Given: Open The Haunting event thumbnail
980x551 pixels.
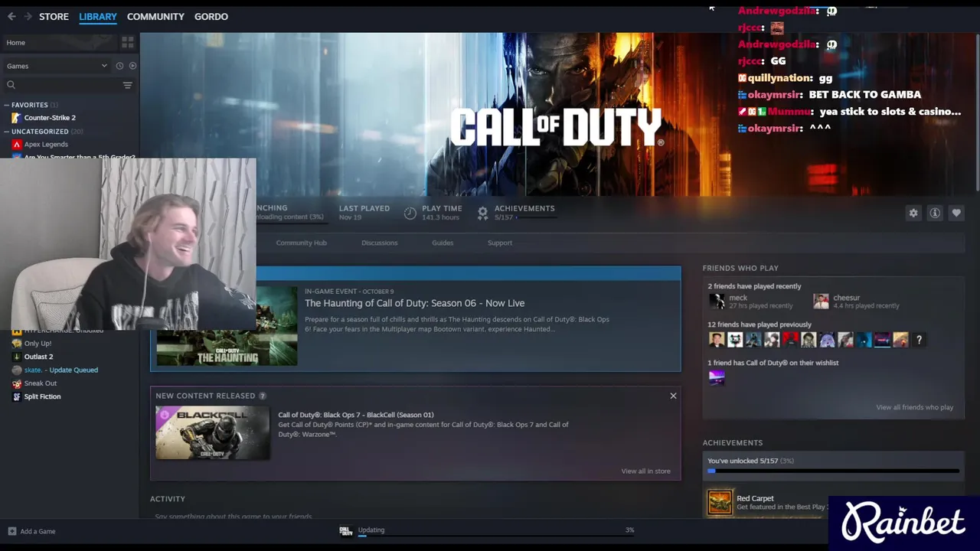Looking at the screenshot, I should [227, 326].
